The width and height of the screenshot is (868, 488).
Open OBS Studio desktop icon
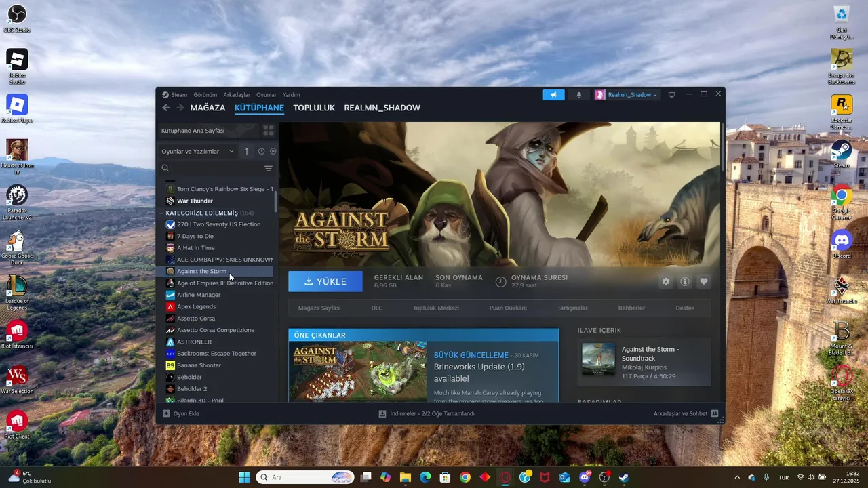(17, 18)
